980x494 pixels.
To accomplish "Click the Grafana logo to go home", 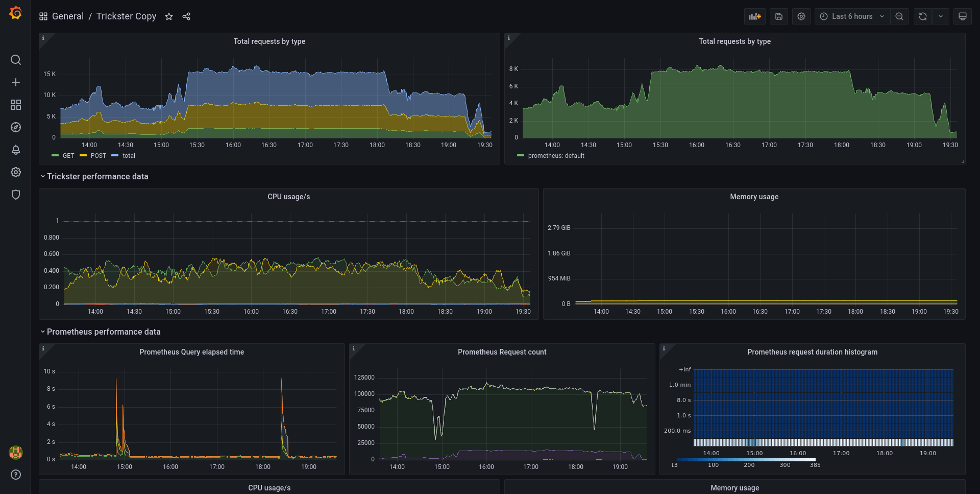I will (16, 13).
